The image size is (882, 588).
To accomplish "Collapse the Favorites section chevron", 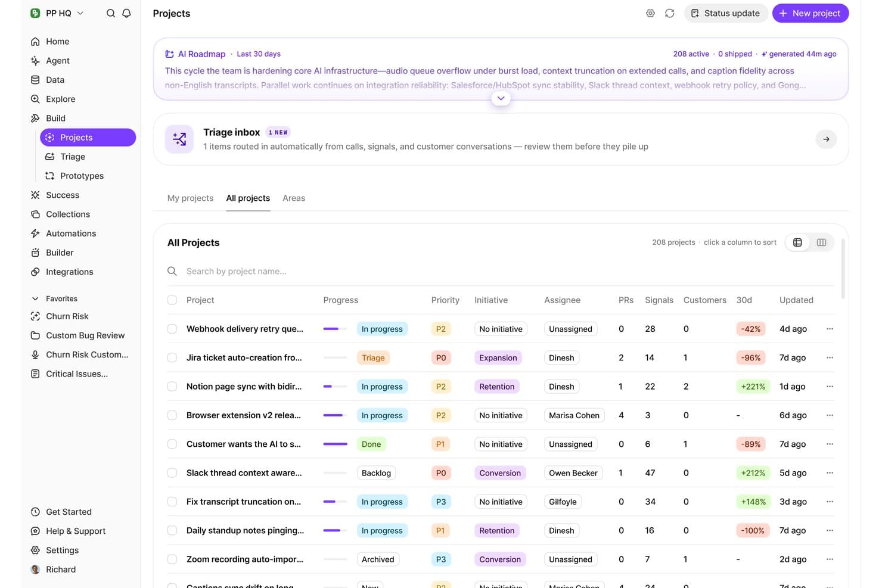I will pyautogui.click(x=35, y=298).
